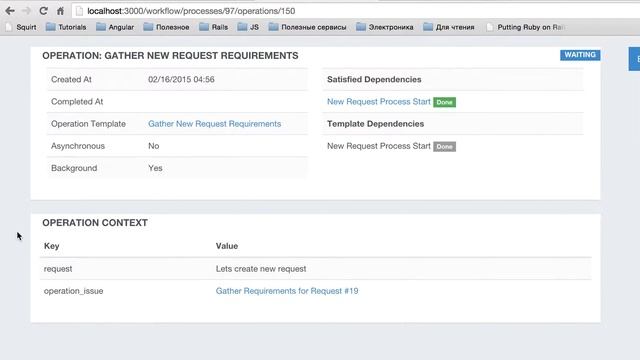Click Operation: Gather New Request Requirements heading
Screen dimensions: 640x360
click(x=170, y=56)
